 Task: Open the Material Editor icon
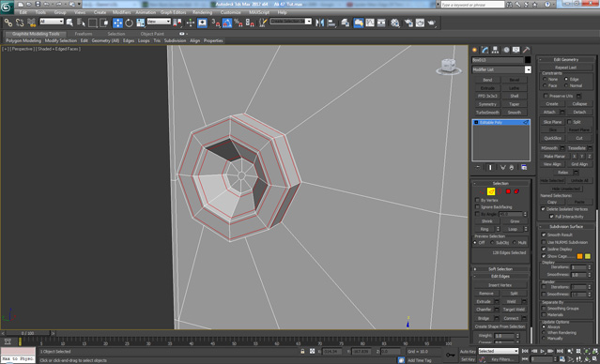pyautogui.click(x=395, y=23)
